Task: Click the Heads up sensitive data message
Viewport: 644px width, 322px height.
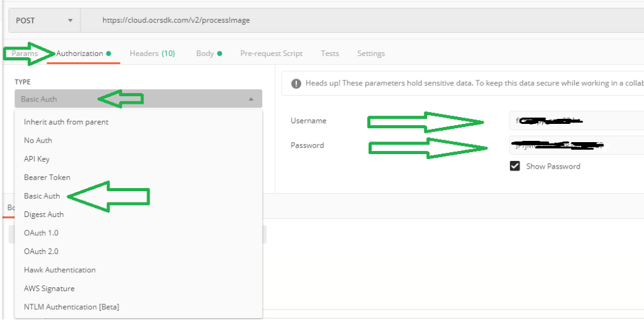Action: click(x=474, y=84)
